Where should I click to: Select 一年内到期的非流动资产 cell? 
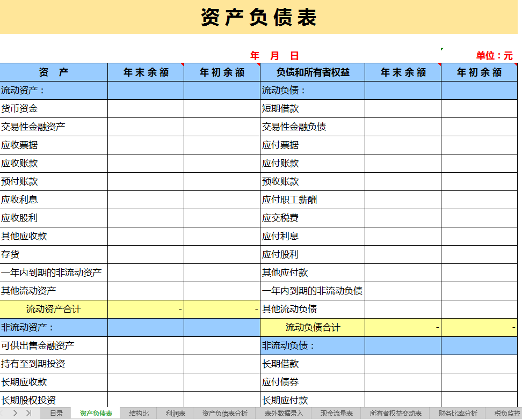point(54,273)
